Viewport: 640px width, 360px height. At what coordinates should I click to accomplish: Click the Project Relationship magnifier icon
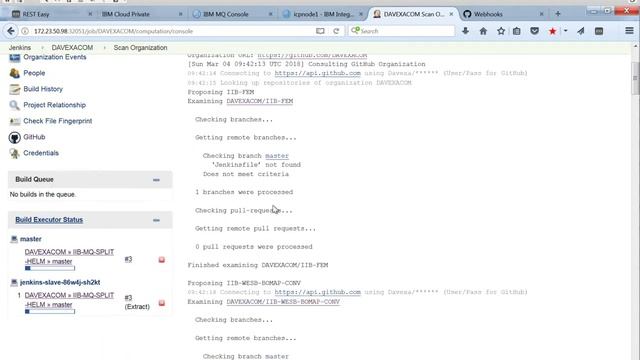(15, 105)
